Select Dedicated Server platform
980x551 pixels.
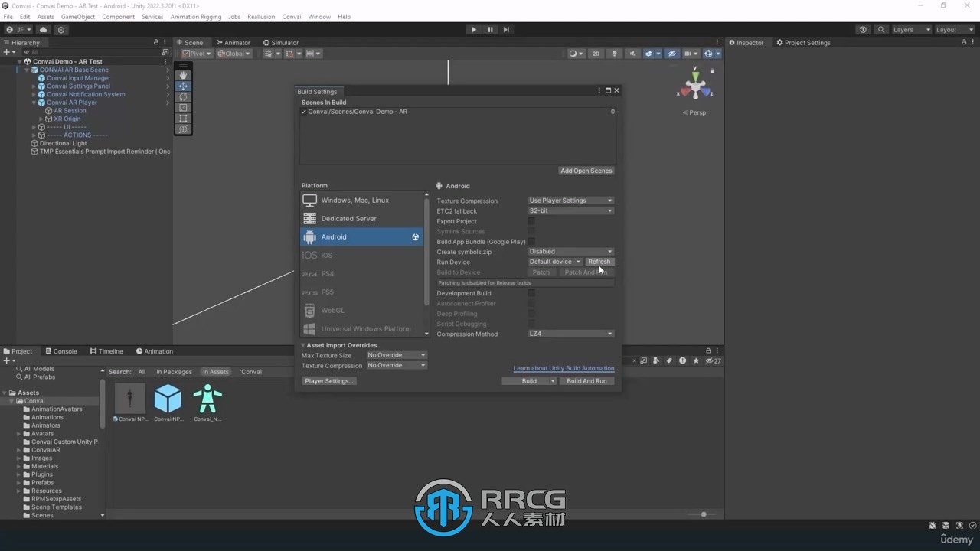[x=361, y=219]
